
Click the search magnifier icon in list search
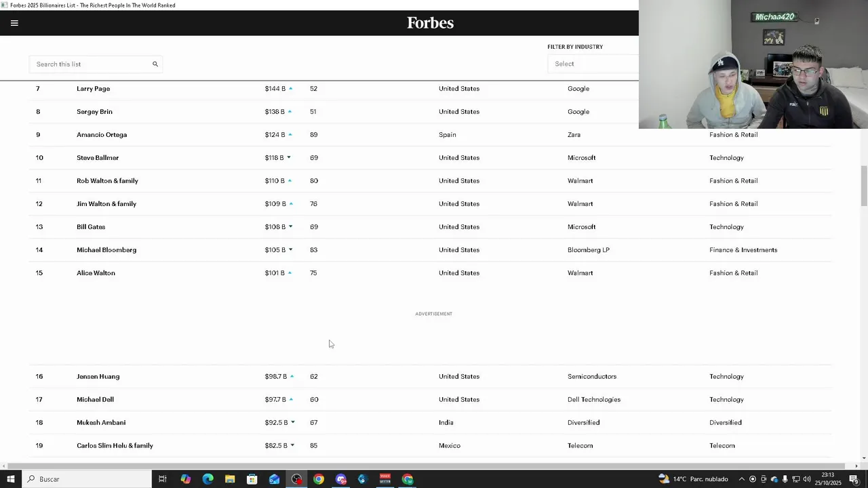(x=155, y=64)
